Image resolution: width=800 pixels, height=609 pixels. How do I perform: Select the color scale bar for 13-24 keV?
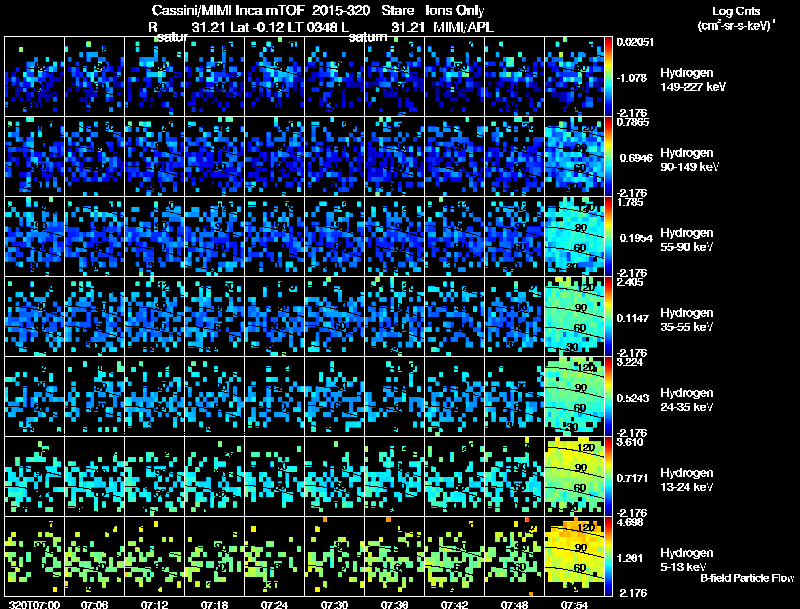point(608,477)
